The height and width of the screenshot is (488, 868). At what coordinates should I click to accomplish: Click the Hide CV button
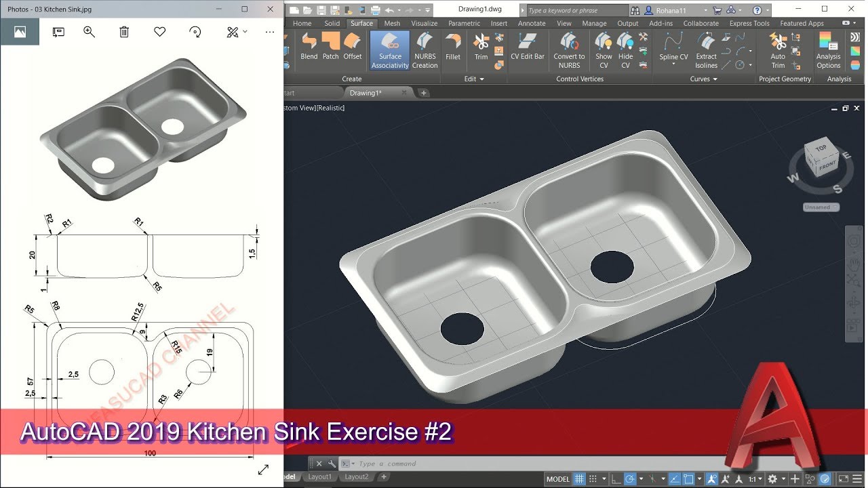click(625, 50)
